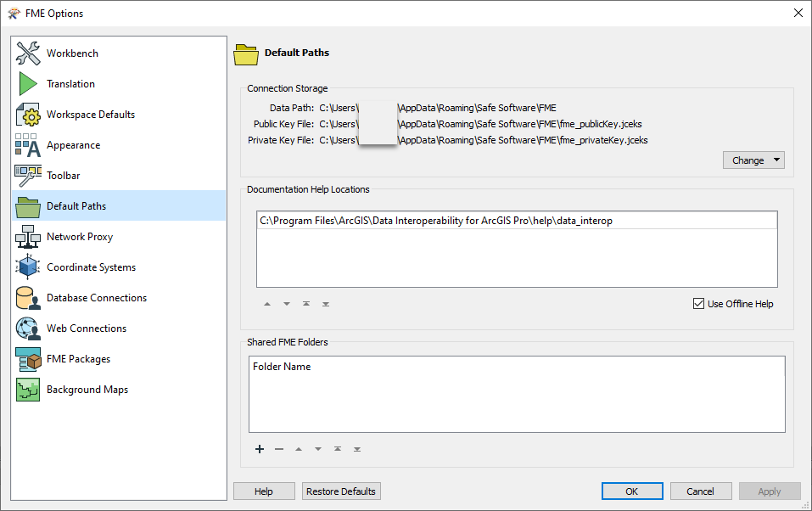The width and height of the screenshot is (812, 511).
Task: Move shared folder up arrow
Action: coord(299,449)
